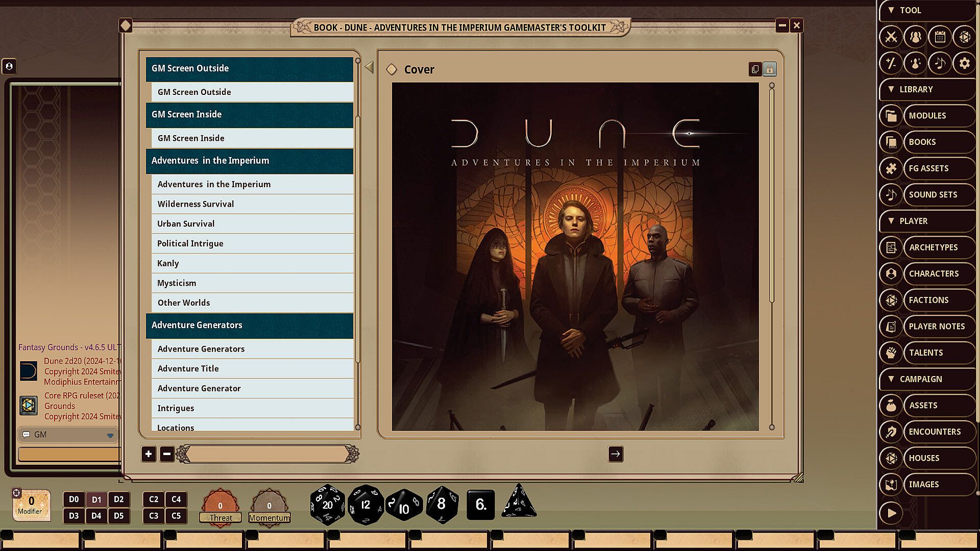
Task: Toggle the D1 difficulty button
Action: [x=96, y=499]
